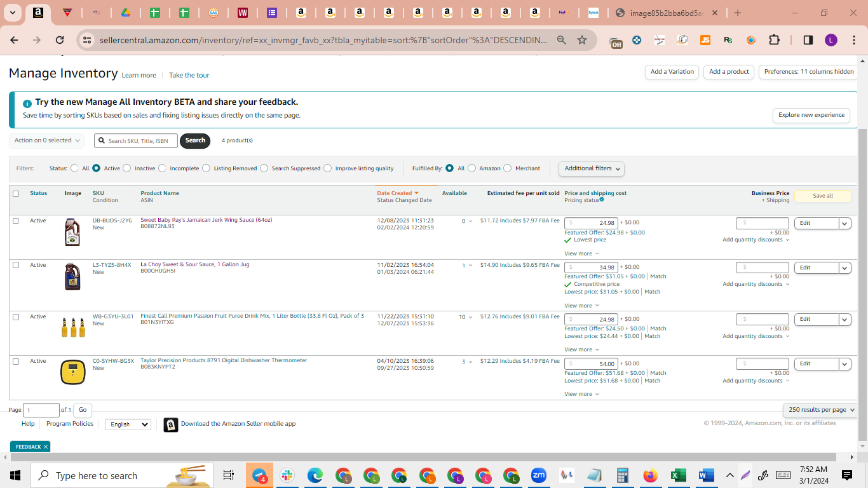Open Edit dropdown arrow for Taylor Thermometer

pyautogui.click(x=844, y=364)
